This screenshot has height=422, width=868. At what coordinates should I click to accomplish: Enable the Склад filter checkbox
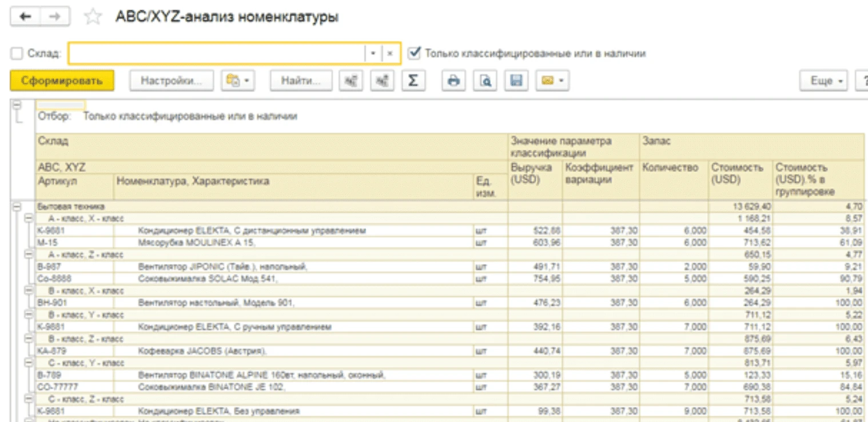[x=17, y=53]
